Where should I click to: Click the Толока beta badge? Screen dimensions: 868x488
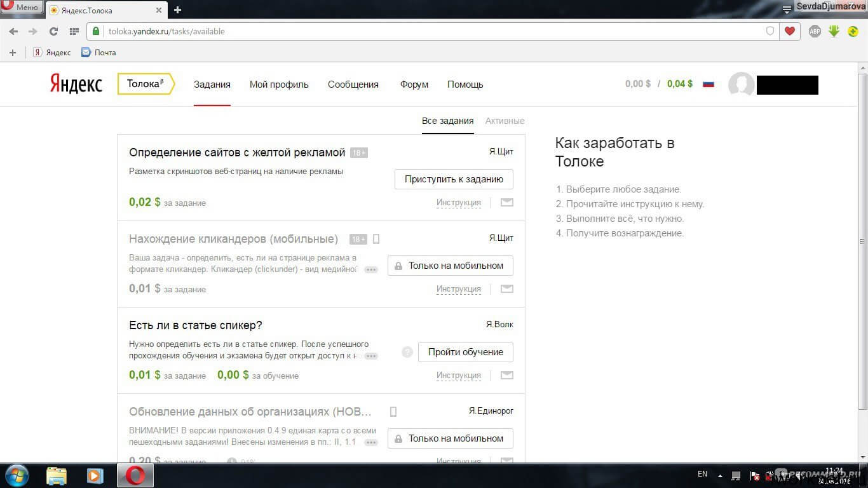click(146, 84)
